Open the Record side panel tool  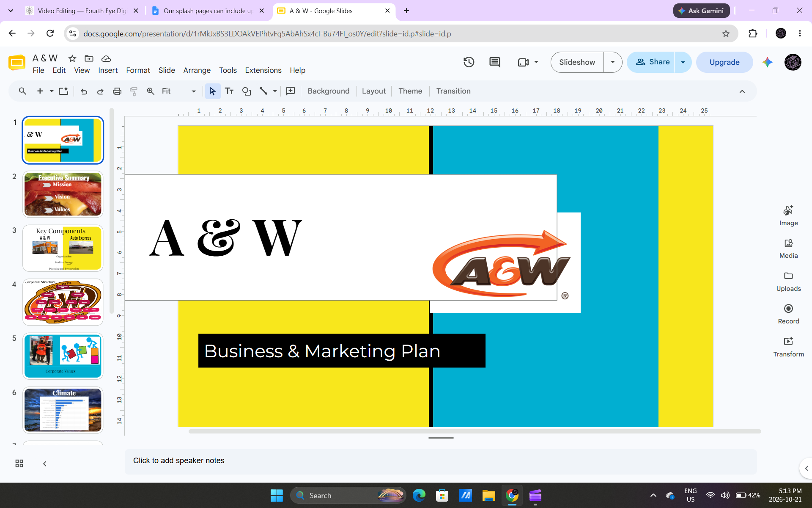point(788,314)
